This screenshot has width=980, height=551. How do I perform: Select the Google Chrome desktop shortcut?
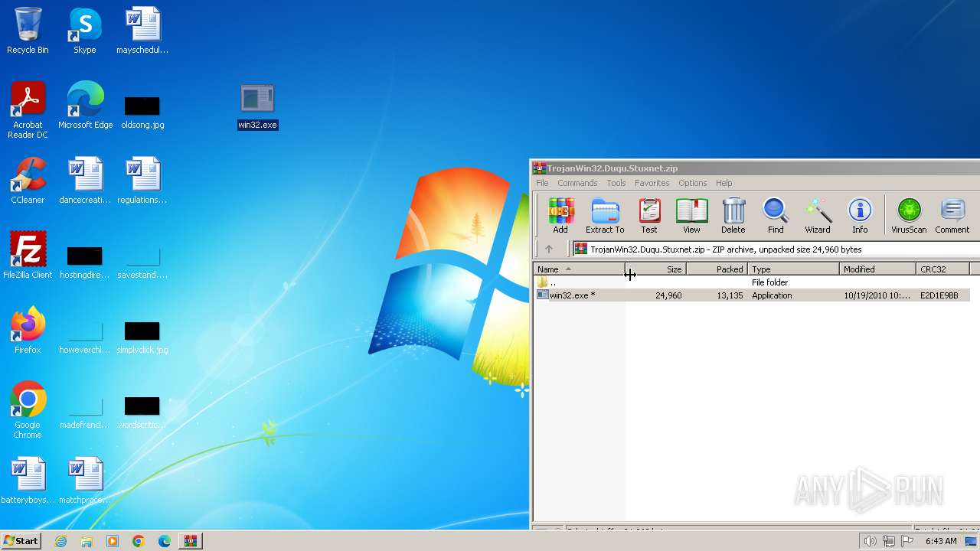[28, 411]
